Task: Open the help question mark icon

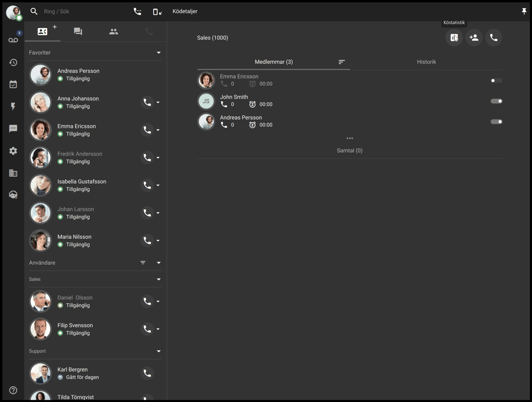Action: coord(13,390)
